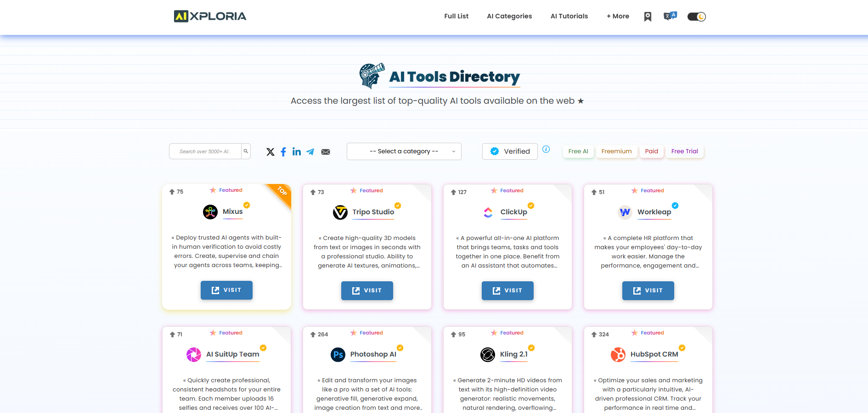Open AI Tutorials menu item
868x413 pixels.
tap(569, 16)
